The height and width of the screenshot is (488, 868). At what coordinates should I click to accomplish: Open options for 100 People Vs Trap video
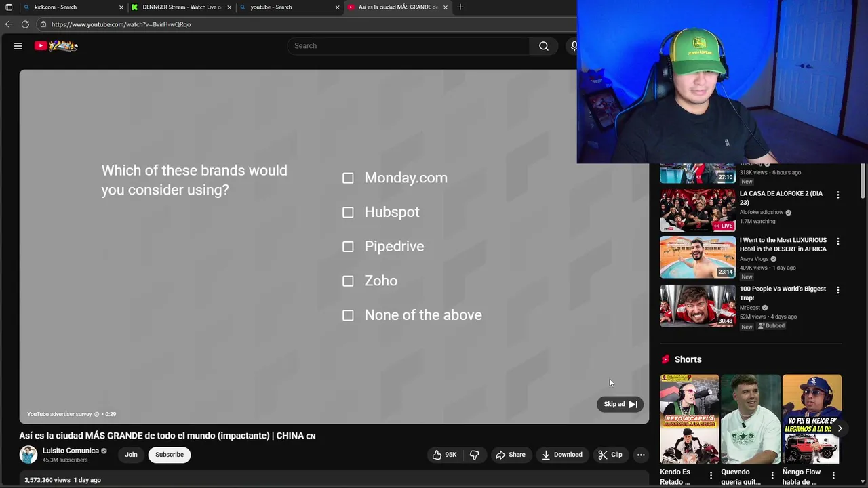[x=837, y=290]
